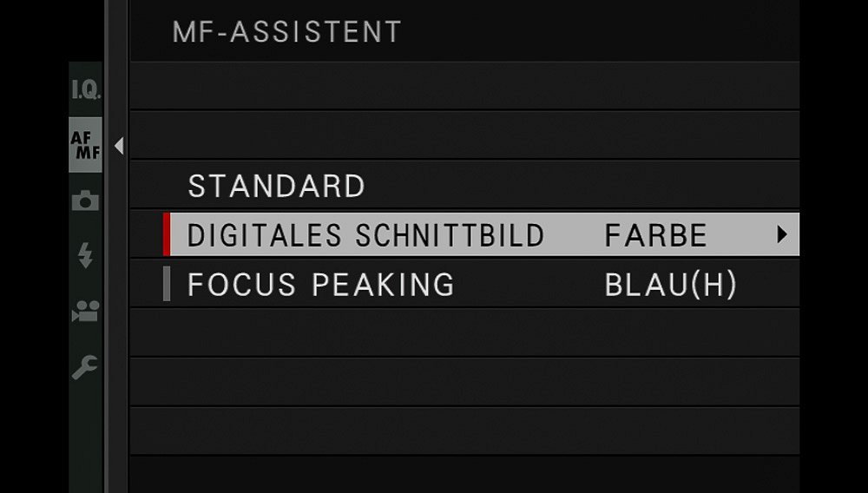Open the wrench setup menu tab
Viewport: 868px width, 493px height.
coord(85,366)
